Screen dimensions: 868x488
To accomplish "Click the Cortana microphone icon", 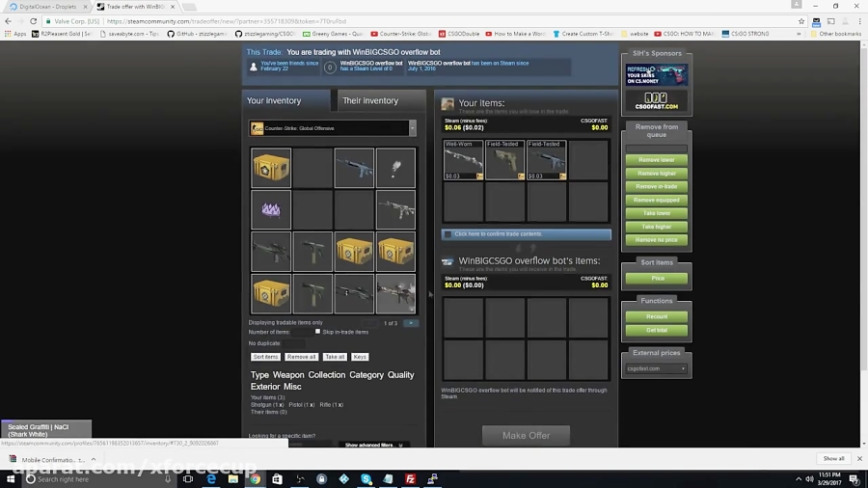I will 168,478.
